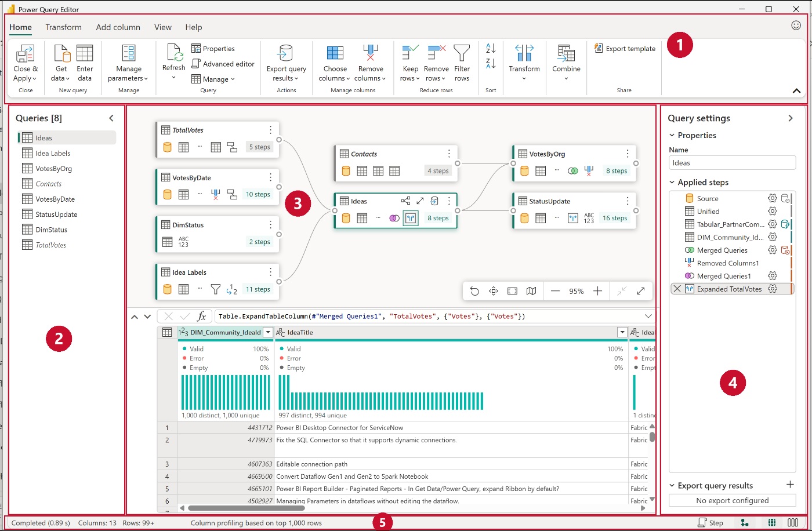
Task: Open the three-dot menu on the Contacts node
Action: coord(449,154)
